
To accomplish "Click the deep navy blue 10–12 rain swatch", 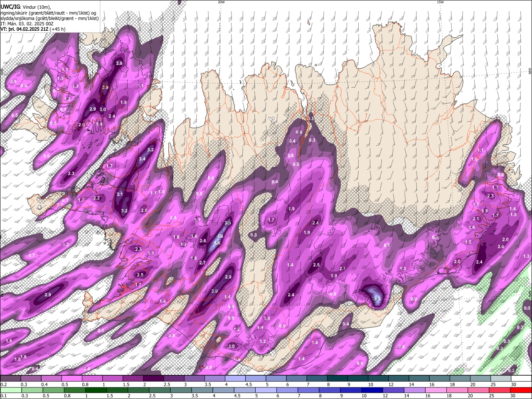I will [372, 390].
